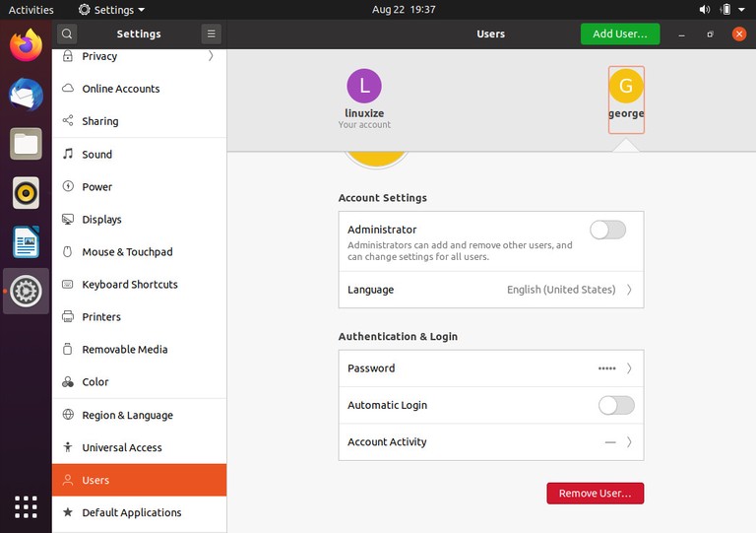Image resolution: width=756 pixels, height=533 pixels.
Task: Click the password dots value
Action: 607,368
